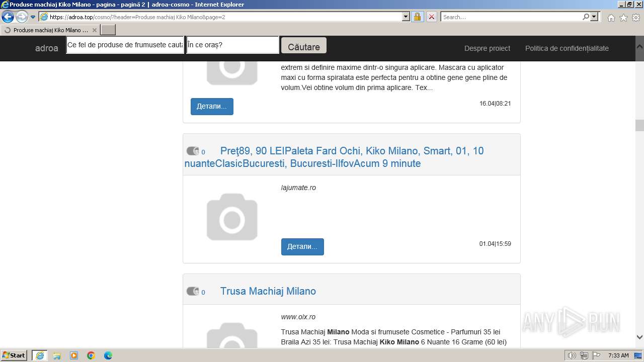Click camera placeholder of mascara listing
The height and width of the screenshot is (362, 644).
point(232,73)
